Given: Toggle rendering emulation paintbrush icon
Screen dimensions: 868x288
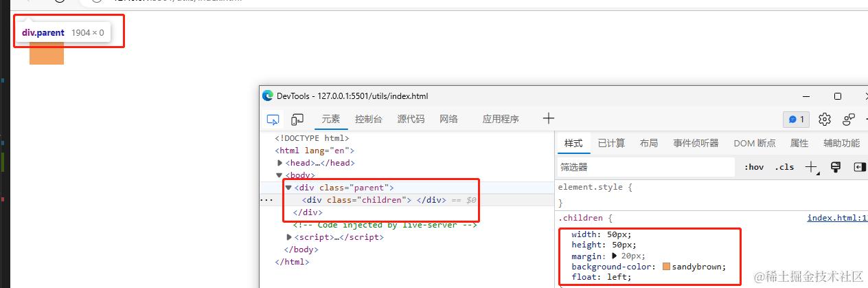Looking at the screenshot, I should 836,166.
